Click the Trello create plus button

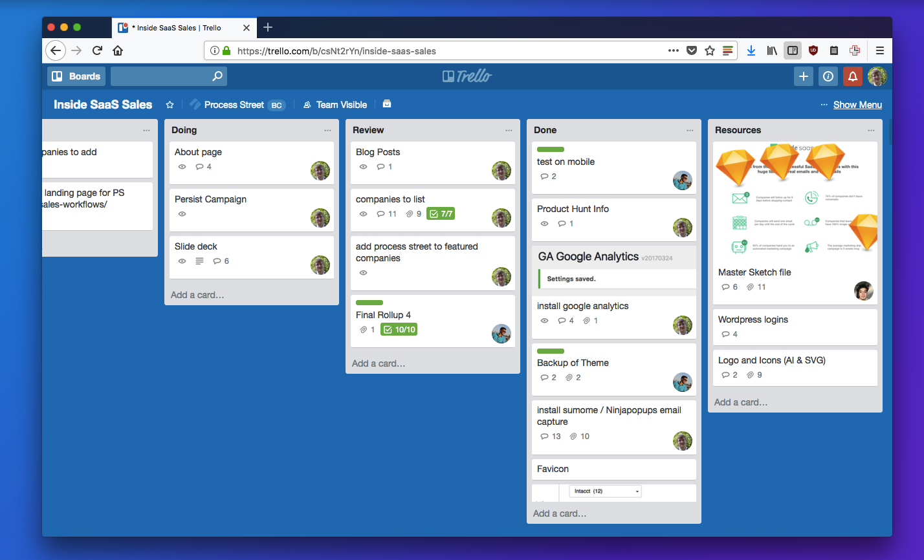[x=804, y=76]
